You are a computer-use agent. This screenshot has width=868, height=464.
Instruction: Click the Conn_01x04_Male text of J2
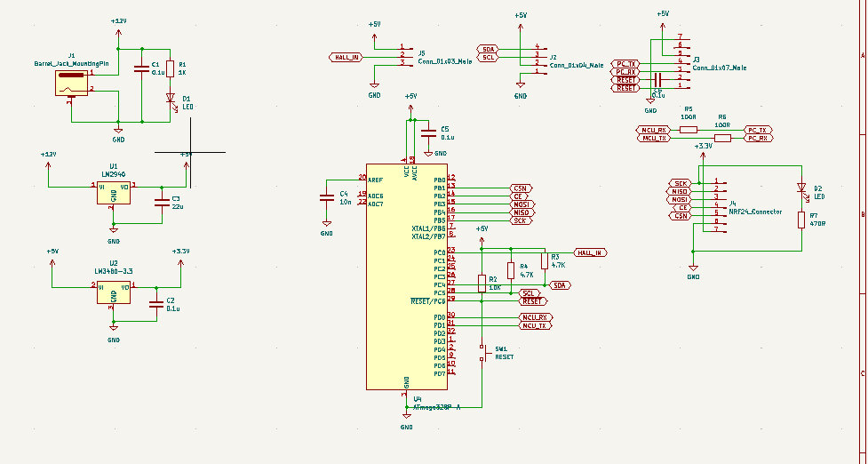[577, 66]
